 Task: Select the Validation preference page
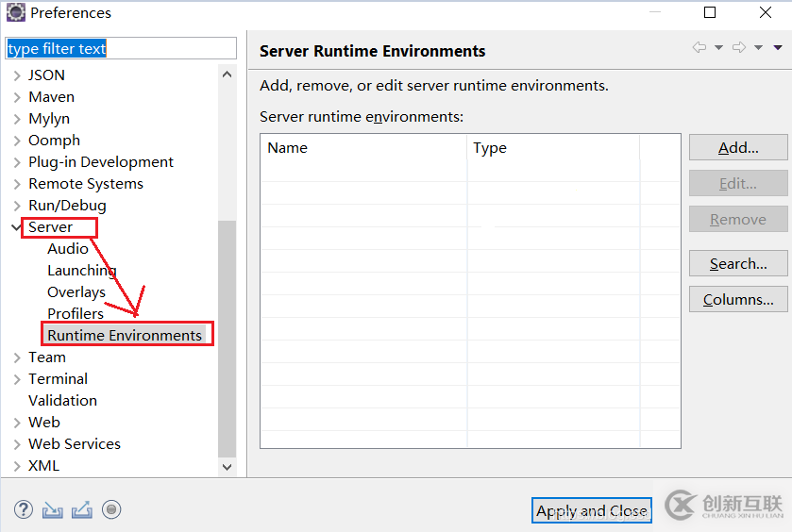pos(62,400)
